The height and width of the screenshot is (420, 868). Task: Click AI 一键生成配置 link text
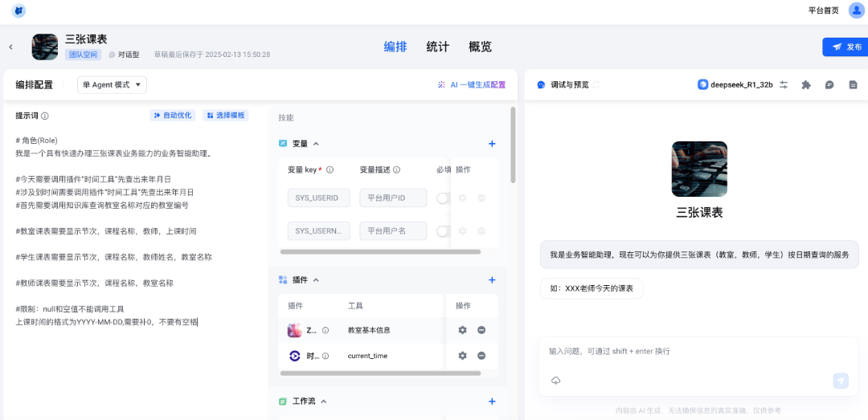point(477,84)
